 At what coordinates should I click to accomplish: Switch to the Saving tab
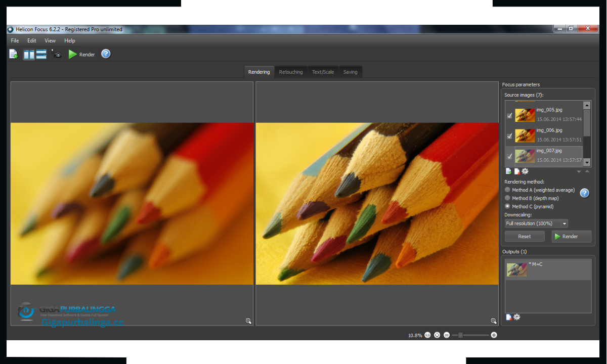[350, 72]
